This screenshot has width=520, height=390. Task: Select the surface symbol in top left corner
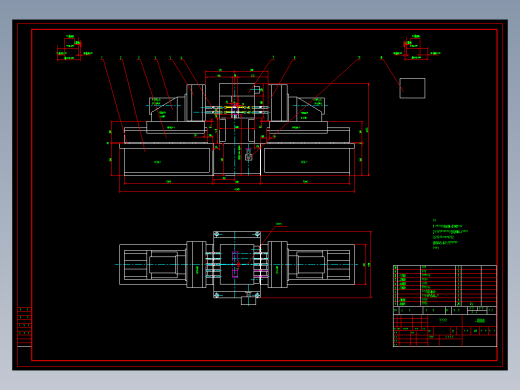tap(74, 48)
